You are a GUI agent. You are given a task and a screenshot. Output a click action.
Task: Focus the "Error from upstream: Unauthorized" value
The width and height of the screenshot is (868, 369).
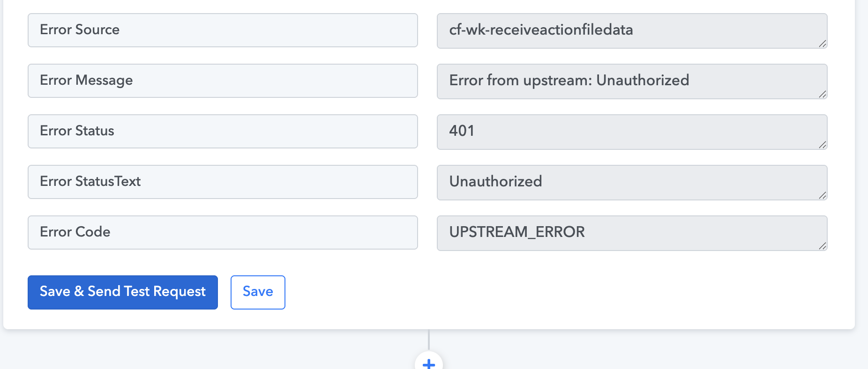click(x=632, y=81)
